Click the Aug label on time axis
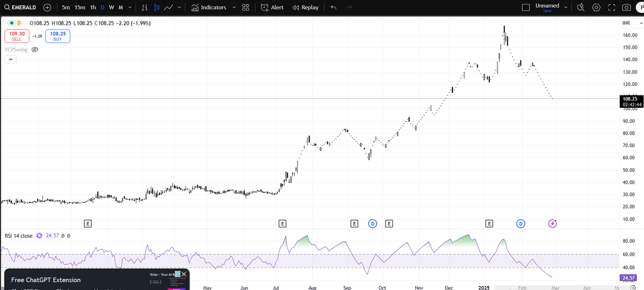This screenshot has width=644, height=290. click(x=313, y=287)
